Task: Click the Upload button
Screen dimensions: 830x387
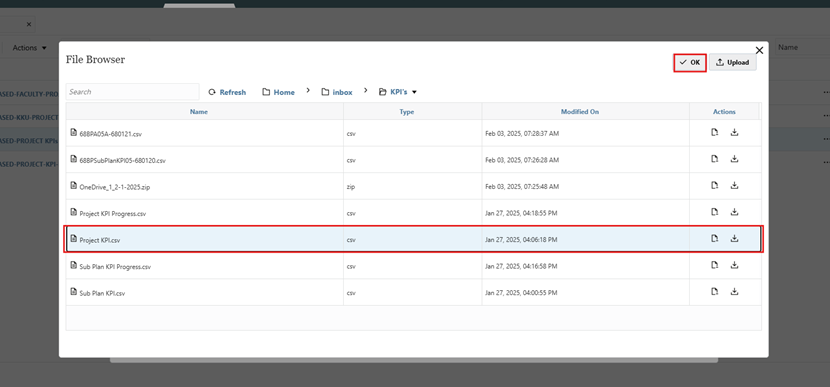Action: pos(733,62)
